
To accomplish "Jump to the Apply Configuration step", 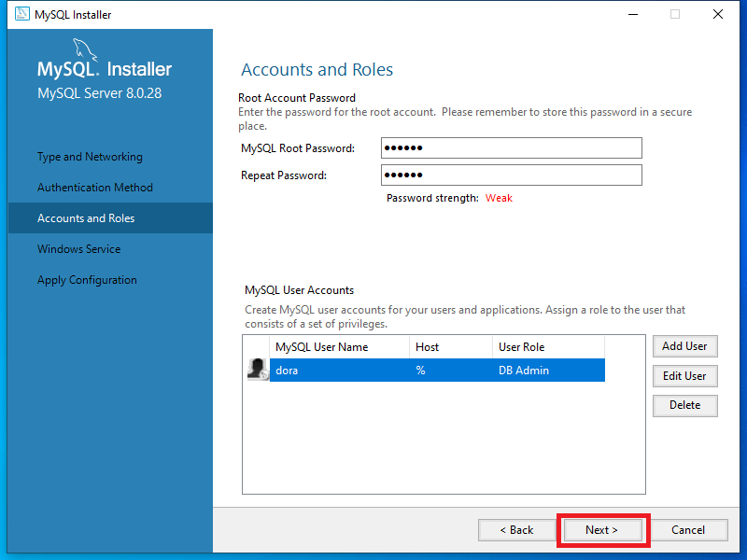I will (x=87, y=280).
